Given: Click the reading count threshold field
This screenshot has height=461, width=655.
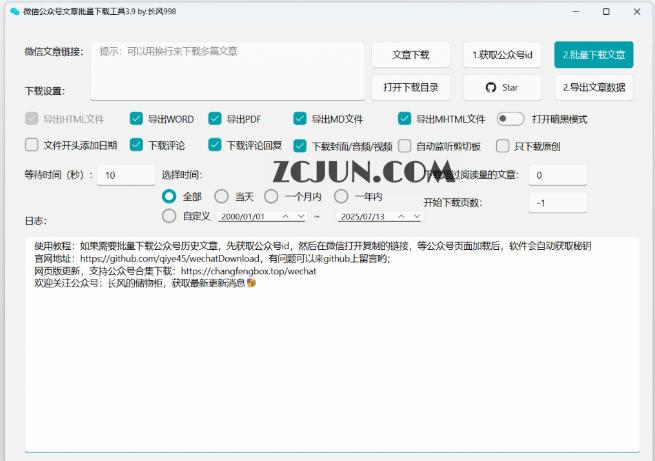Looking at the screenshot, I should point(558,175).
